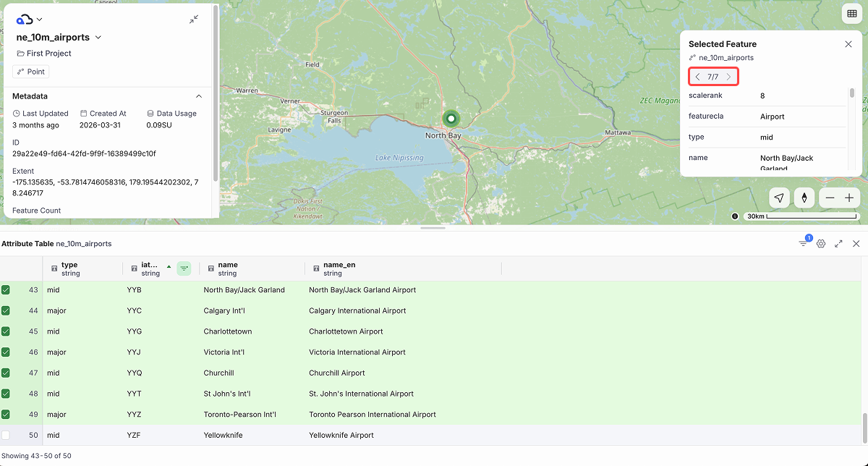Click the Point geometry type tag

(31, 72)
